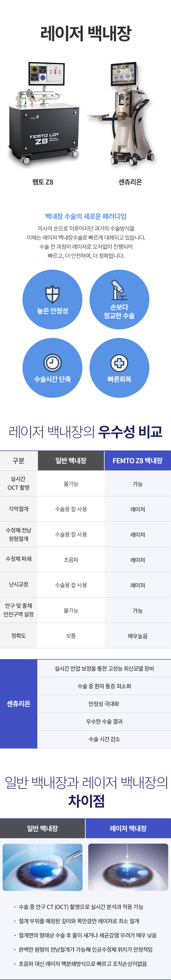
Task: Click the 펨토 Z8 caption under the machine
Action: coord(43,182)
